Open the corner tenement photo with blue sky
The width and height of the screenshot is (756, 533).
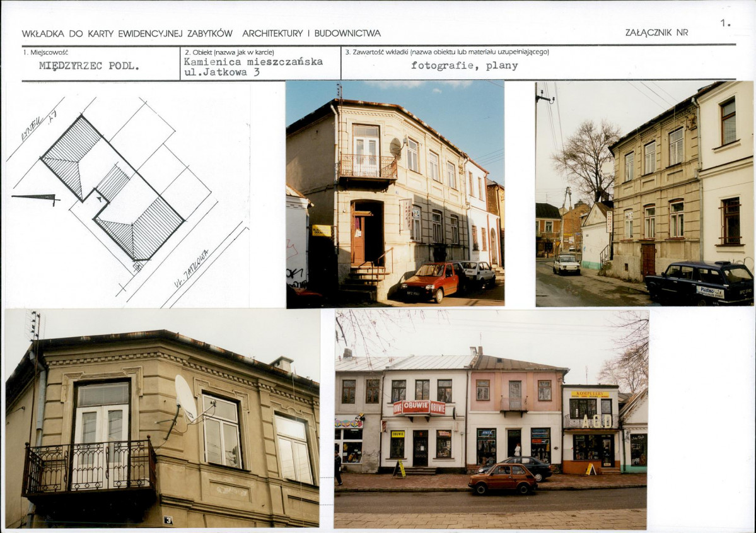click(395, 193)
